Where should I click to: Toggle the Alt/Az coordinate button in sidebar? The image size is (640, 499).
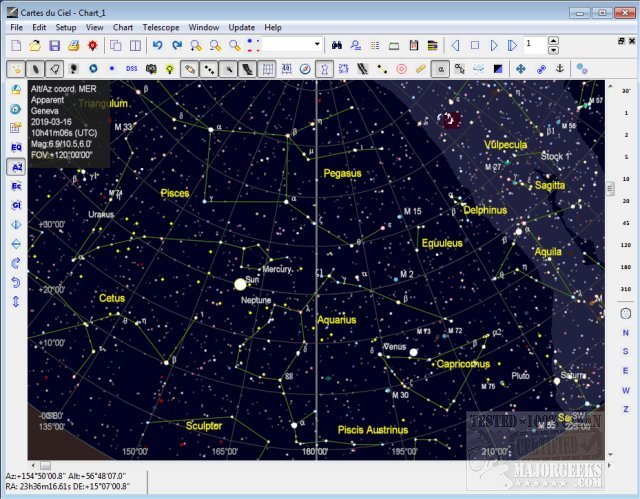point(16,165)
